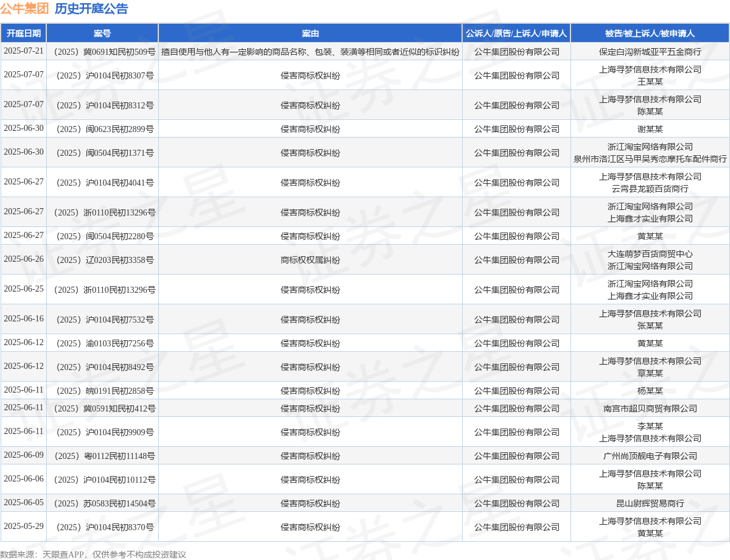The width and height of the screenshot is (730, 560).
Task: Select case number 沪0104民初8307号
Action: pos(102,75)
